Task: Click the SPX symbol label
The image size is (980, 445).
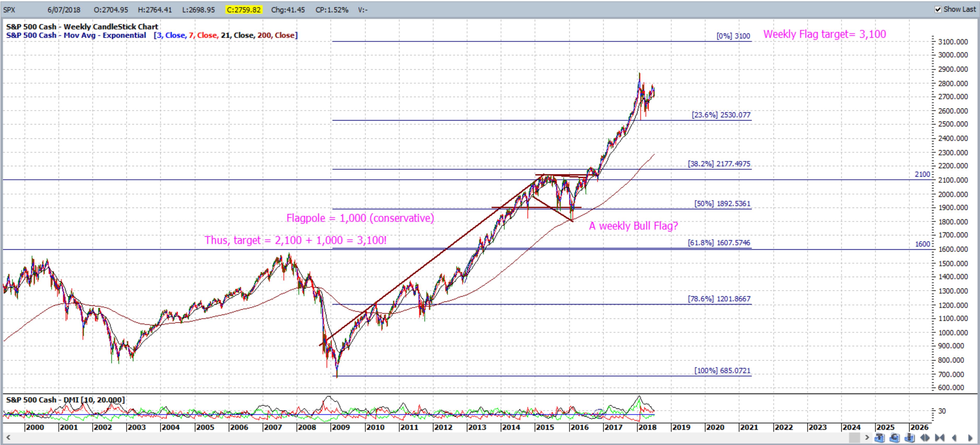Action: [x=9, y=10]
